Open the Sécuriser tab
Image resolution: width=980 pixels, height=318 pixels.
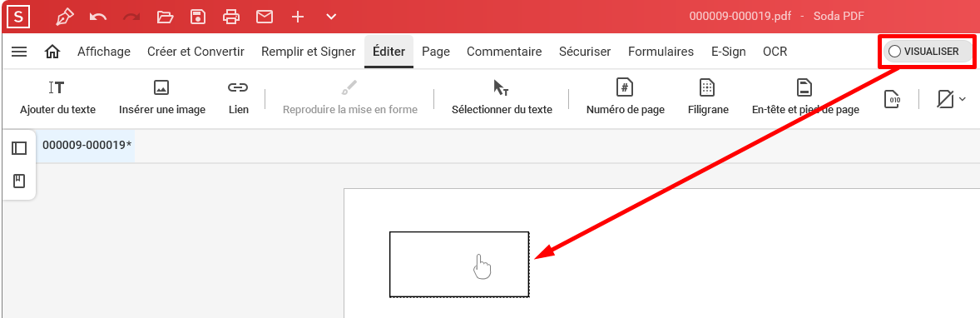click(585, 52)
